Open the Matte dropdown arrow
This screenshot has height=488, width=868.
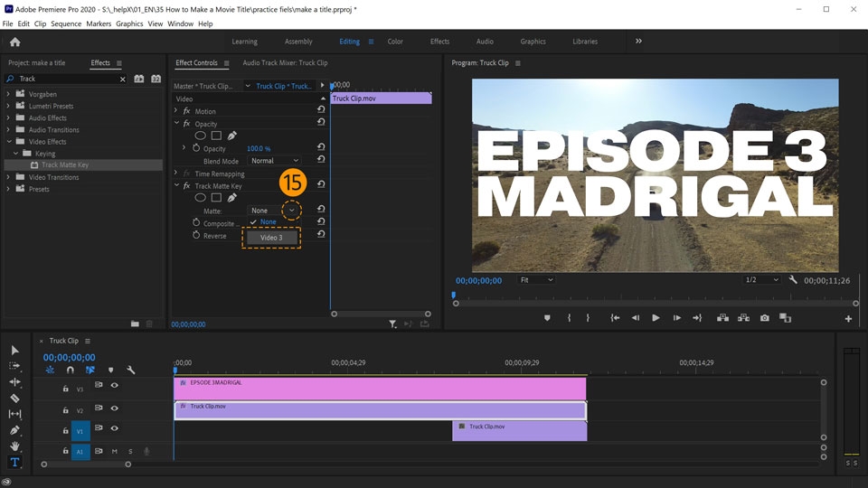click(291, 211)
